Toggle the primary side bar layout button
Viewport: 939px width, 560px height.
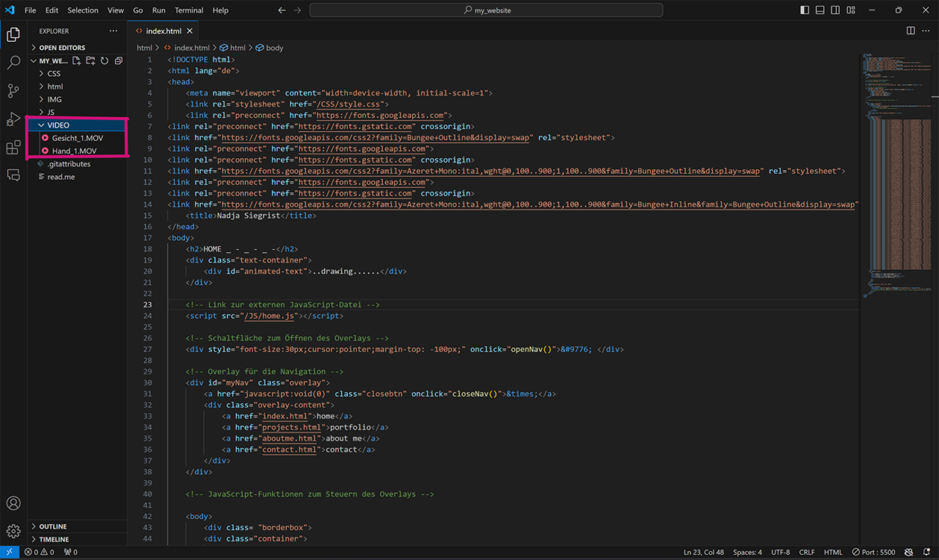tap(805, 10)
